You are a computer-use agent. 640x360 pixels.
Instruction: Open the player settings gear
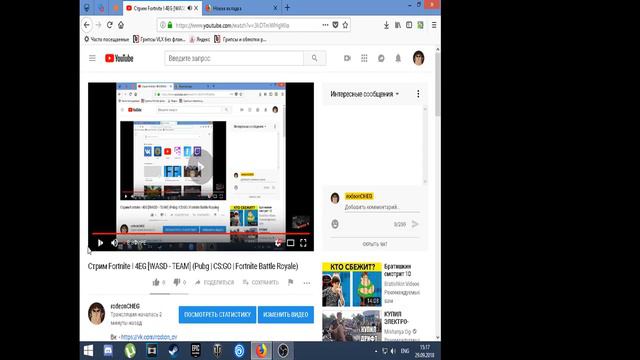click(x=278, y=243)
